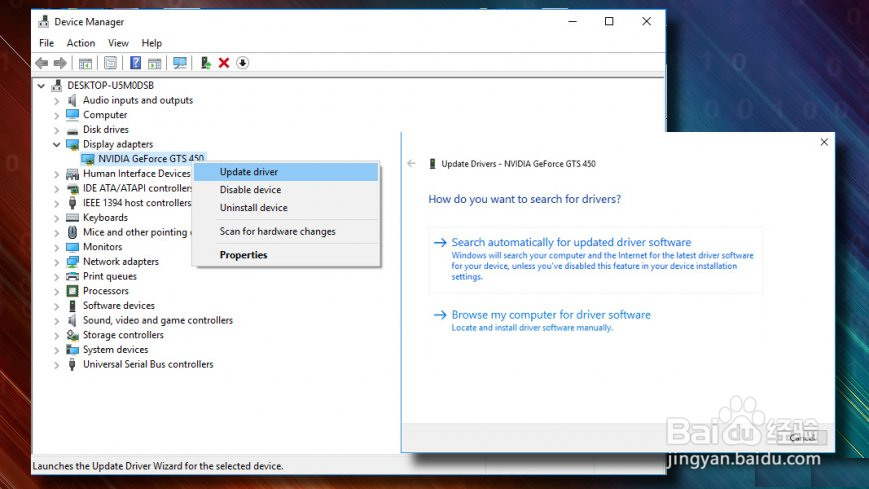Click the Properties toolbar icon
Screen dimensions: 869x489
(110, 63)
